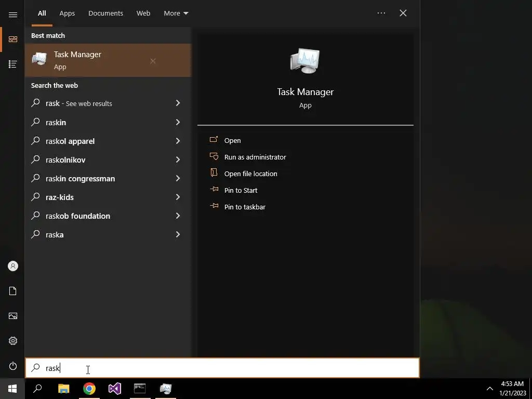Open Visual Studio from the taskbar
The width and height of the screenshot is (532, 399).
tap(115, 389)
